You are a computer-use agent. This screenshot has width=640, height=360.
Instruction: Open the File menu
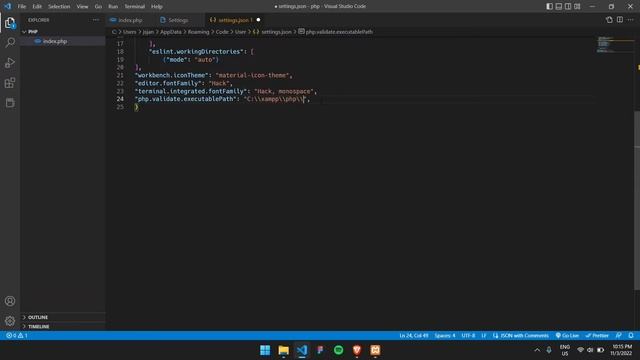tap(22, 7)
